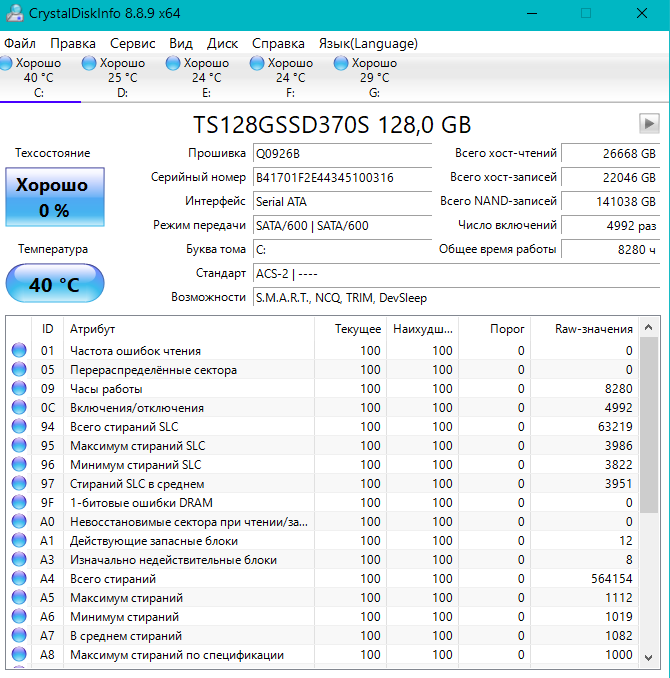
Task: Click the 40 °C temperature button
Action: [x=55, y=284]
